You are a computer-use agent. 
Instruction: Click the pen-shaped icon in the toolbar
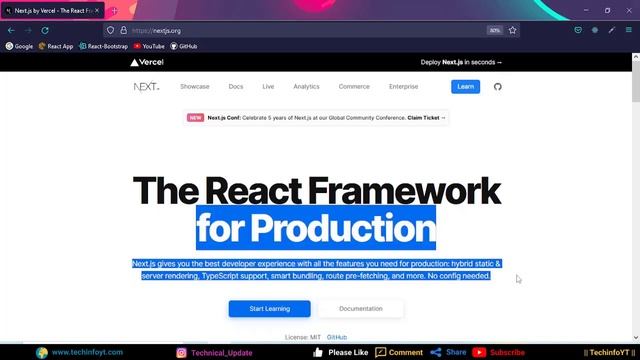coord(611,30)
